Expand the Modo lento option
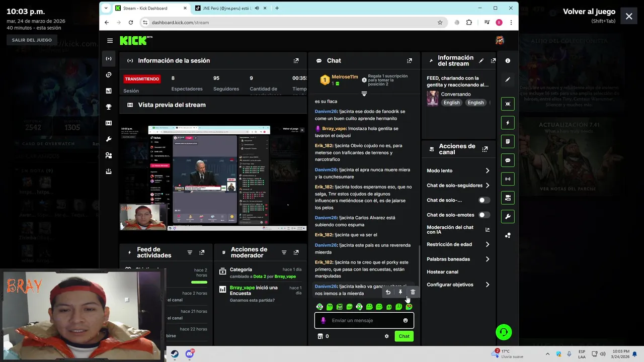644x362 pixels. 458,171
